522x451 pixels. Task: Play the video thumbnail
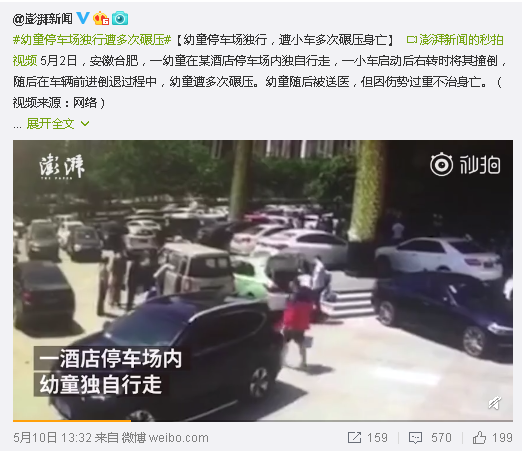(x=263, y=280)
